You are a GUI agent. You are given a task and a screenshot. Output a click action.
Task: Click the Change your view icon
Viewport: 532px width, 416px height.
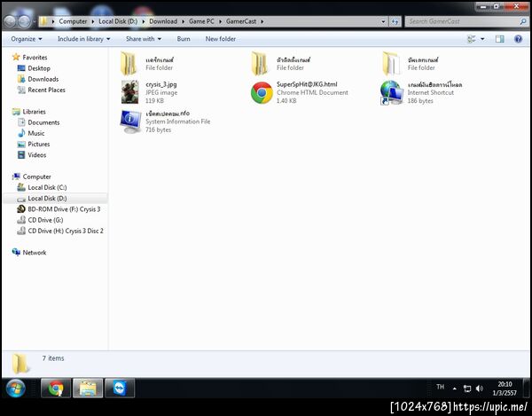471,39
